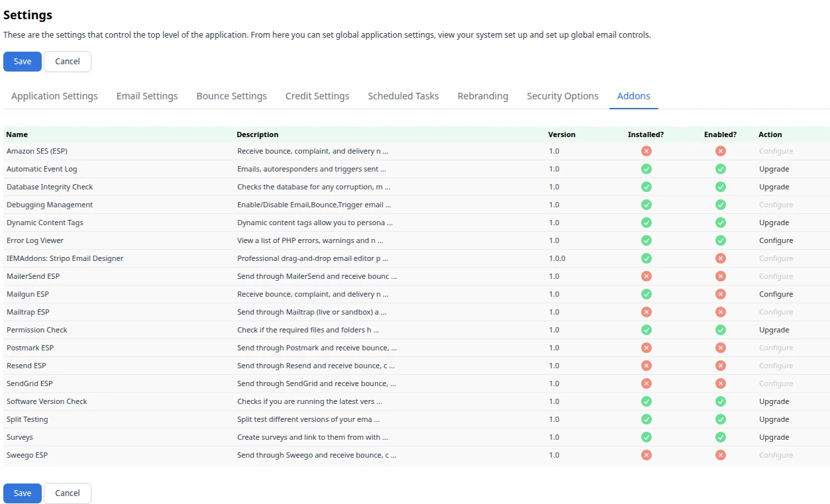Go to the Credit Settings tab
This screenshot has width=830, height=504.
317,96
